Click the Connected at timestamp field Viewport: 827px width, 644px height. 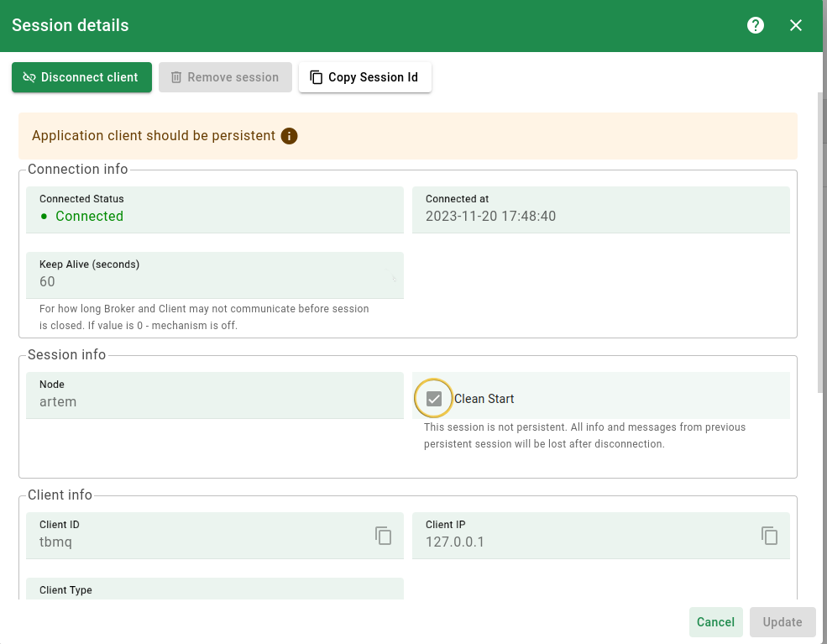click(600, 216)
